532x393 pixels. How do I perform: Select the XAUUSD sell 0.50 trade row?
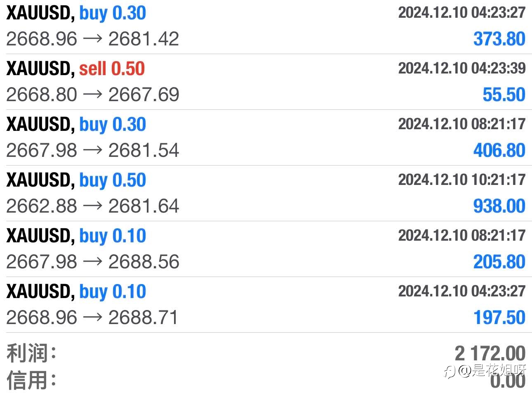point(266,82)
